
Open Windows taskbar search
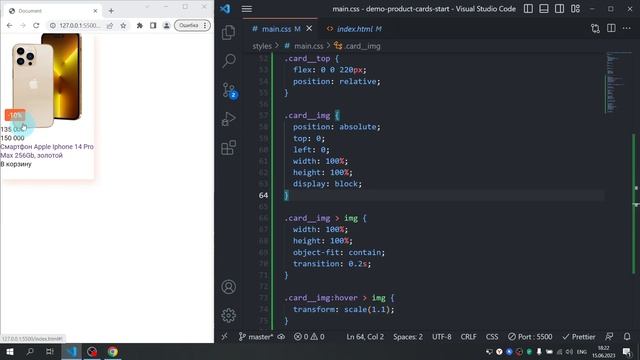point(30,351)
